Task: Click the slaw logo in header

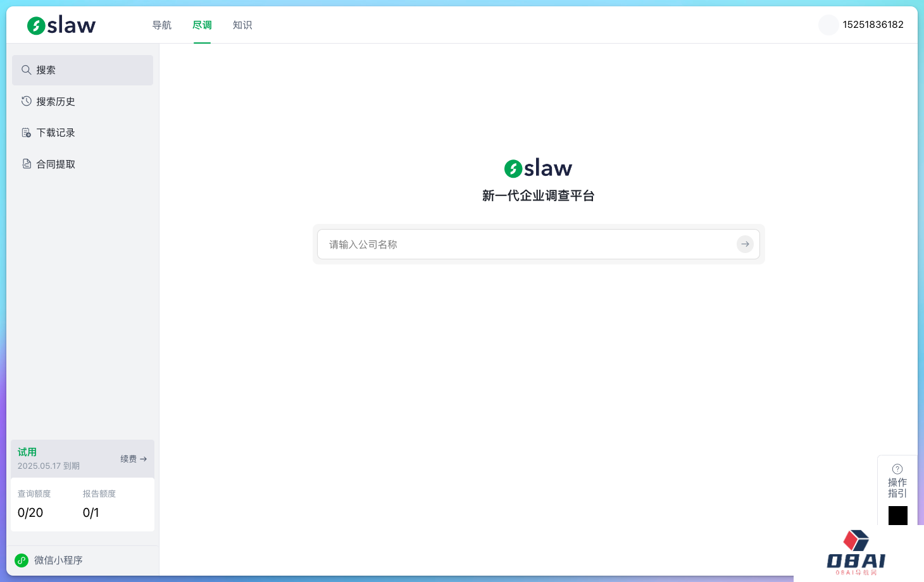Action: (x=61, y=25)
